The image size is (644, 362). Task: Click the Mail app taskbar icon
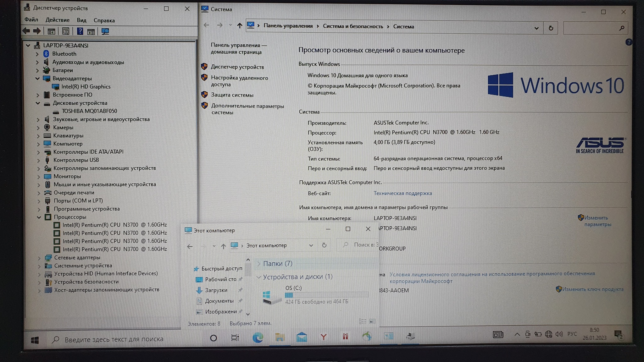point(301,337)
